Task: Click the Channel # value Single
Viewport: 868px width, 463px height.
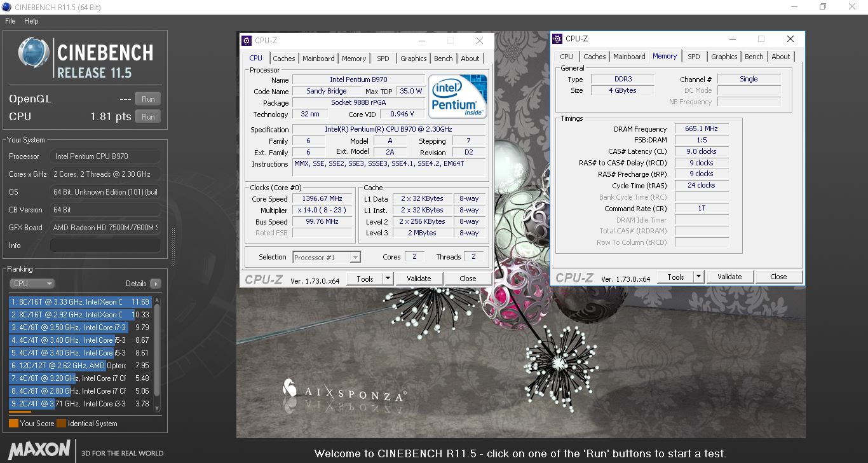Action: 749,79
